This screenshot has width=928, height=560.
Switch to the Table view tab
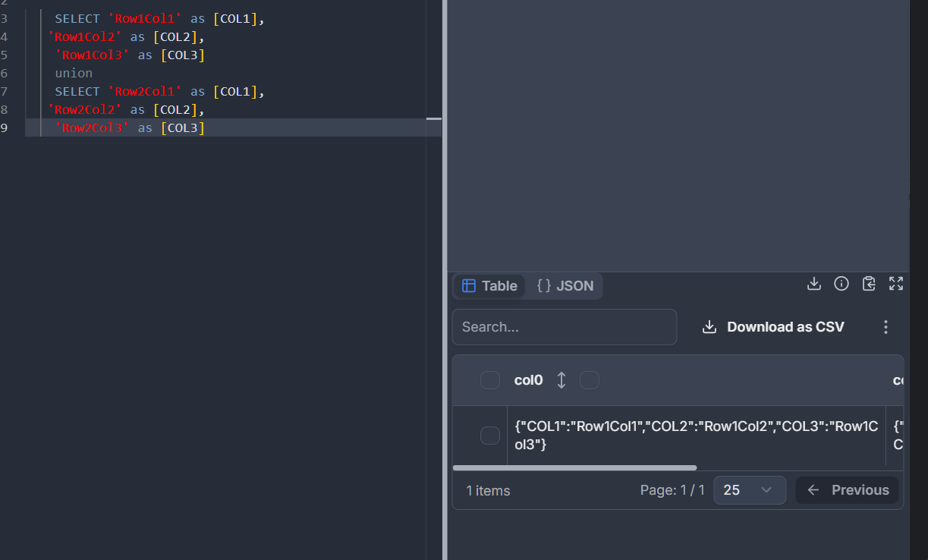click(489, 286)
